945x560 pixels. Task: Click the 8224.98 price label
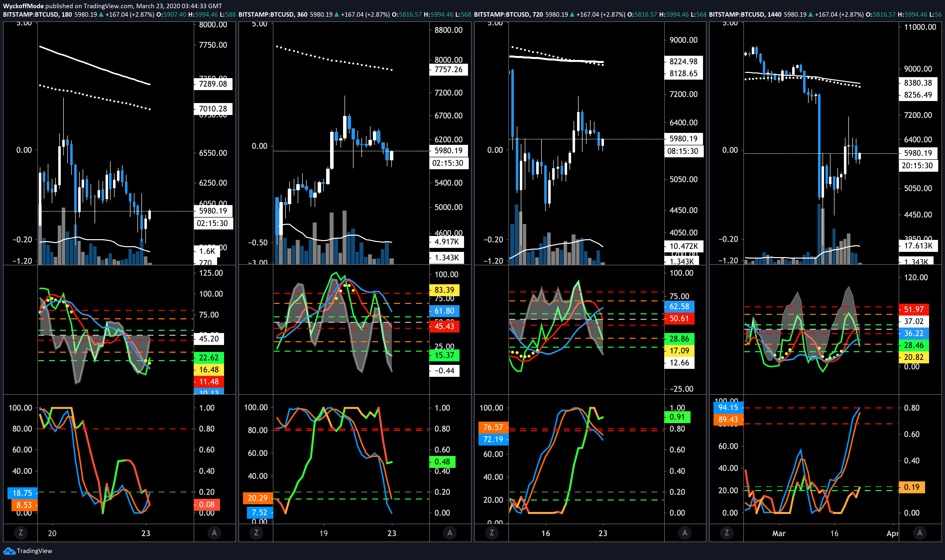click(683, 61)
